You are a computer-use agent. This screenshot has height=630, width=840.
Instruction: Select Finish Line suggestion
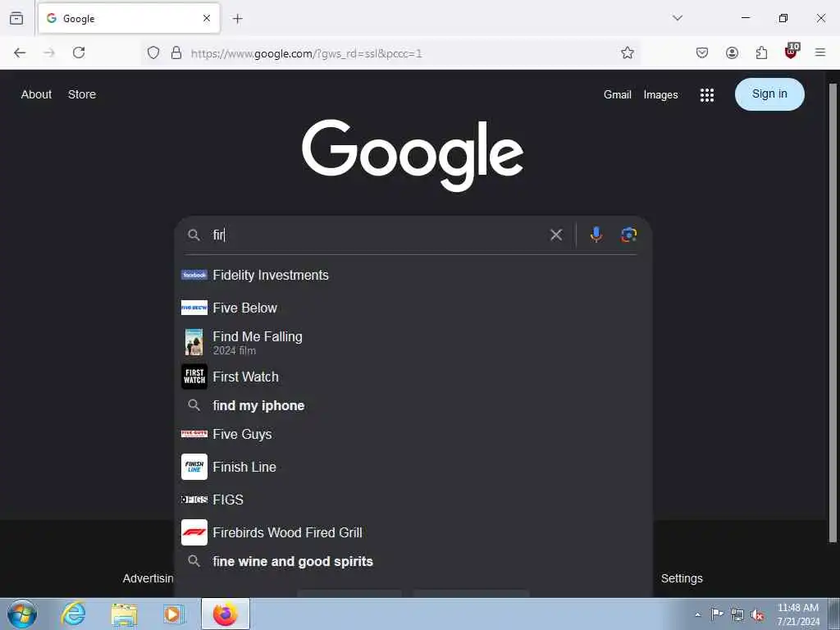tap(413, 467)
